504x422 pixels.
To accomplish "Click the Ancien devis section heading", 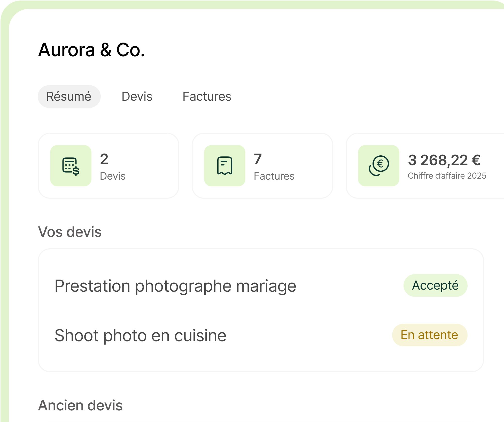I will (x=80, y=405).
